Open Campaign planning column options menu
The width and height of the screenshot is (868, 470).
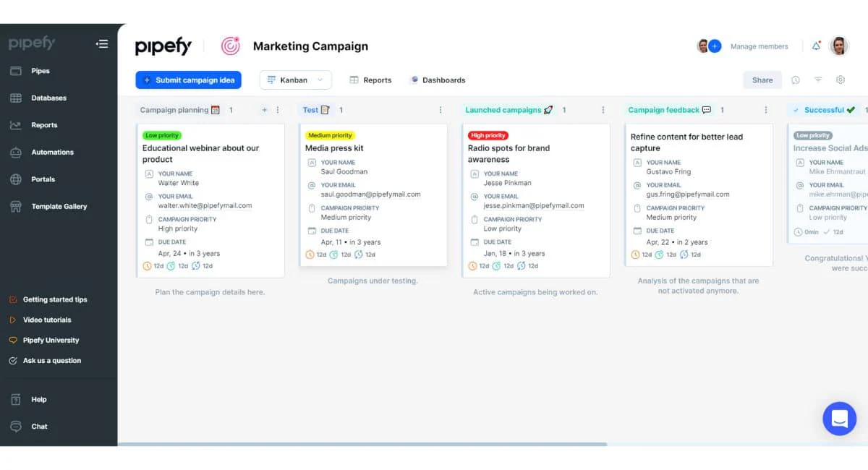point(278,110)
